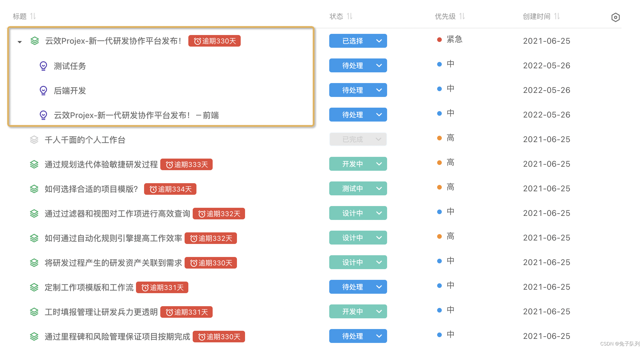Viewport: 644px width, 349px height.
Task: Click lightbulb icon beside 后端开发
Action: point(43,91)
